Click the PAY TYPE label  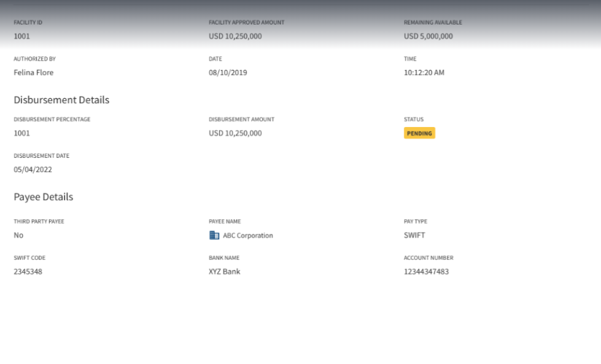tap(416, 221)
